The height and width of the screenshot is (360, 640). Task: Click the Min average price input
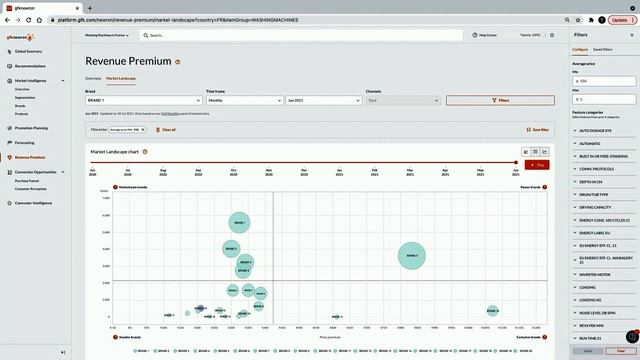coord(604,81)
